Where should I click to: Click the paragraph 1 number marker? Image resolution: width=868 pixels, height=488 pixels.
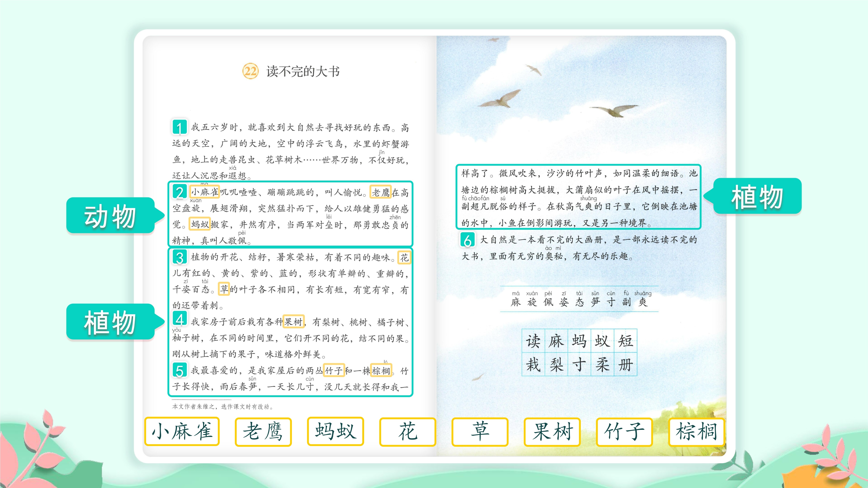(x=180, y=127)
